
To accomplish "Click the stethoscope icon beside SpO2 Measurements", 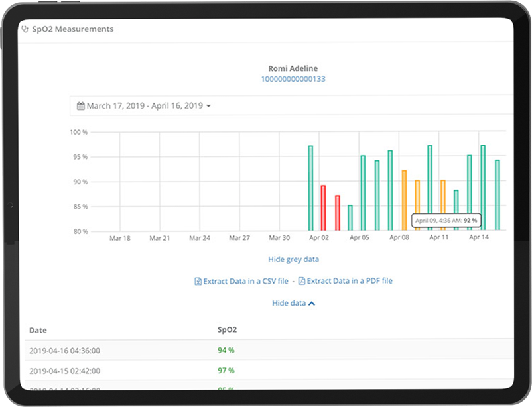I will coord(25,29).
